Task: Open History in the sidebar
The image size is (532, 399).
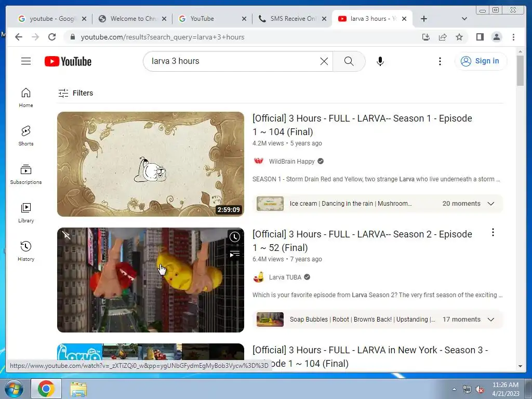Action: [x=26, y=251]
